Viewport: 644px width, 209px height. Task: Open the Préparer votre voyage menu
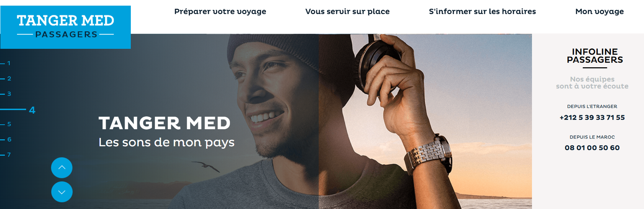[x=220, y=12]
